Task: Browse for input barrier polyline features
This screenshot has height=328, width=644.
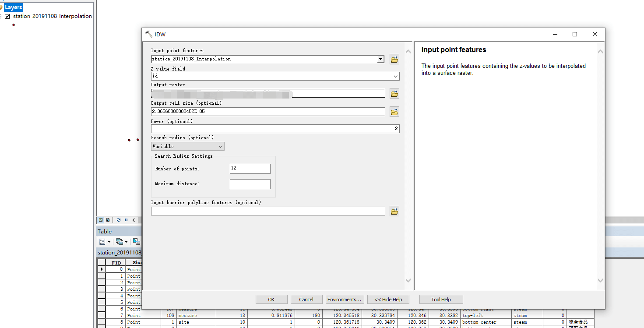Action: [x=394, y=212]
